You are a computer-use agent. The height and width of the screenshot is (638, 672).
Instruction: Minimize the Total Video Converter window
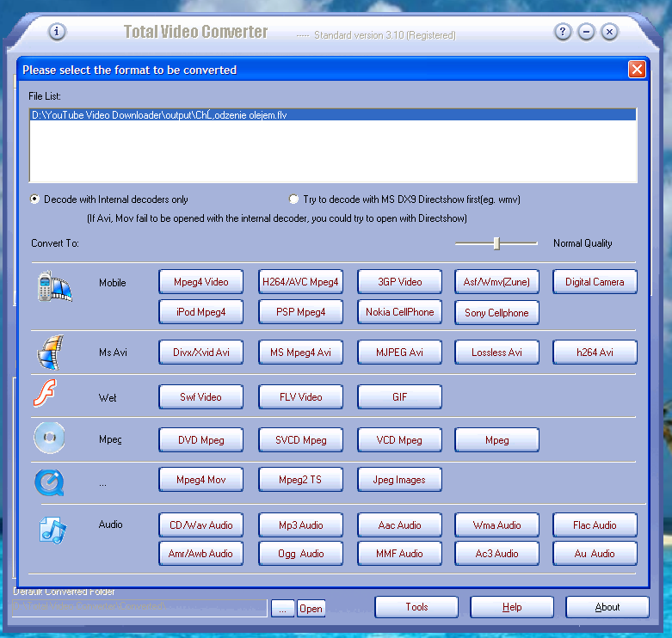pyautogui.click(x=586, y=31)
